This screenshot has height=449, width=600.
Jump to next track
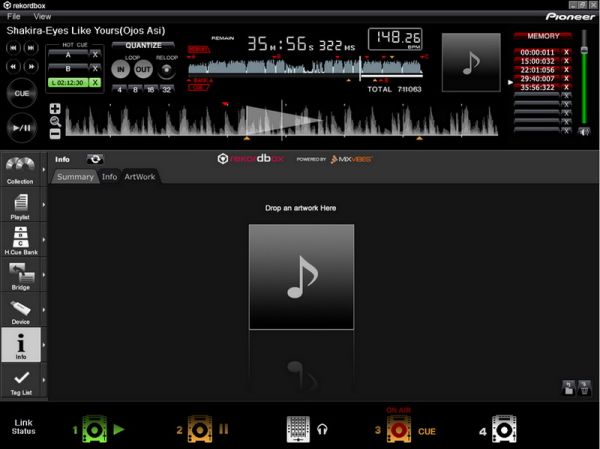pyautogui.click(x=31, y=48)
